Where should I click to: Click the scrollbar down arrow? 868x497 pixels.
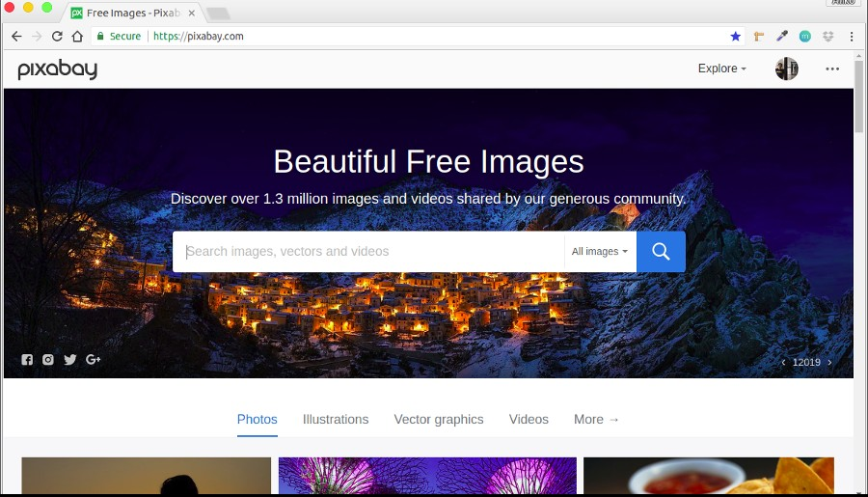pos(858,492)
